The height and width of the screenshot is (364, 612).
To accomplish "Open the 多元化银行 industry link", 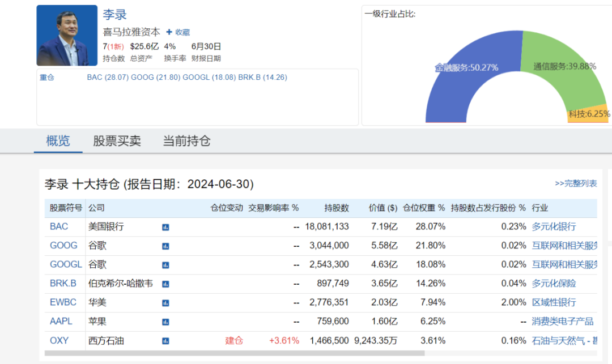I will coord(554,226).
